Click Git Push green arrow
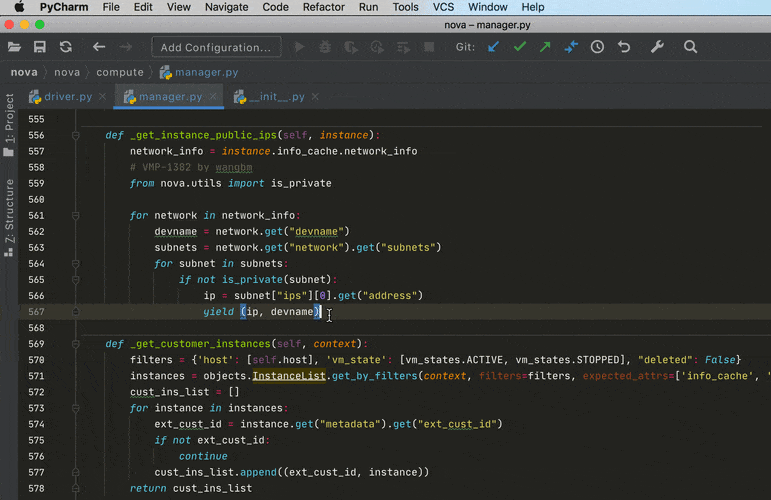This screenshot has width=771, height=500. point(544,47)
